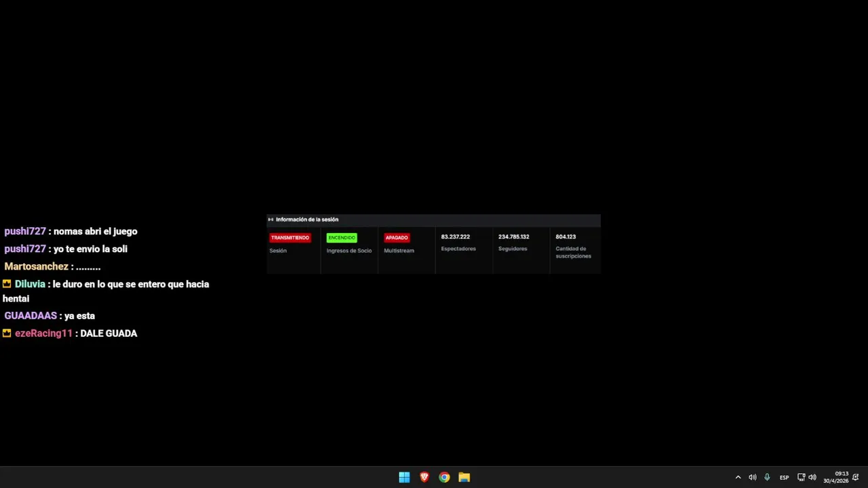Click the TRANSMITIENDO session status badge
The image size is (868, 488).
290,238
